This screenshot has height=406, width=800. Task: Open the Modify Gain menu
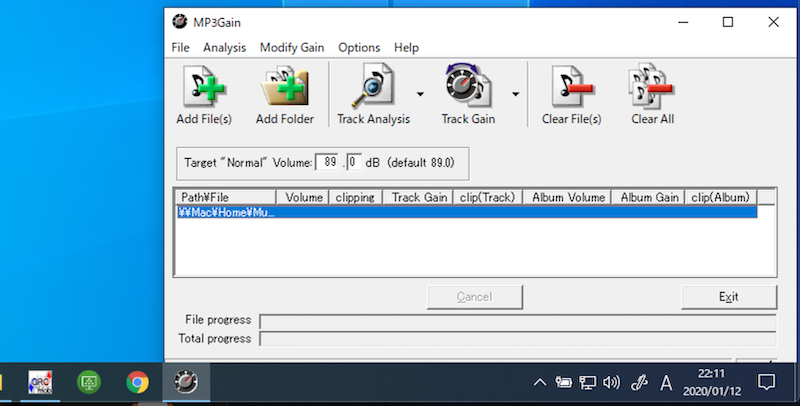tap(292, 47)
